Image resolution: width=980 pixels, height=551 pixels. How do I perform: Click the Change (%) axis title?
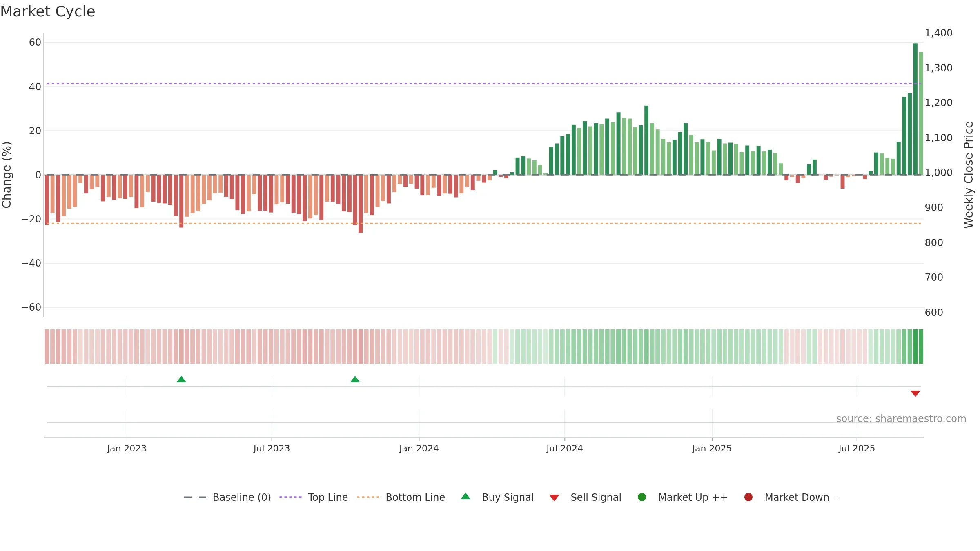pos(7,175)
